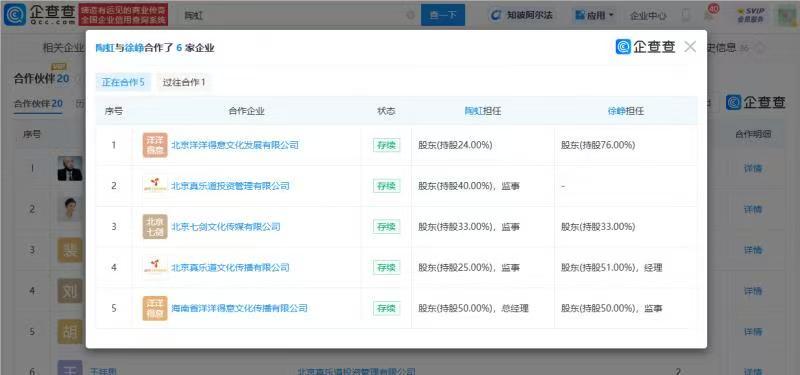Click the blue 查一下 search button
The image size is (800, 375).
click(x=443, y=15)
